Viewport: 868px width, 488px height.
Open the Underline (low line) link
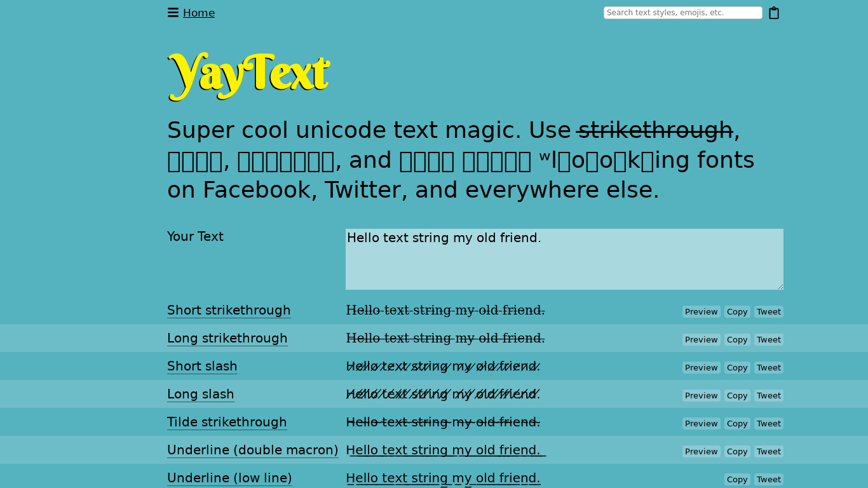coord(229,478)
